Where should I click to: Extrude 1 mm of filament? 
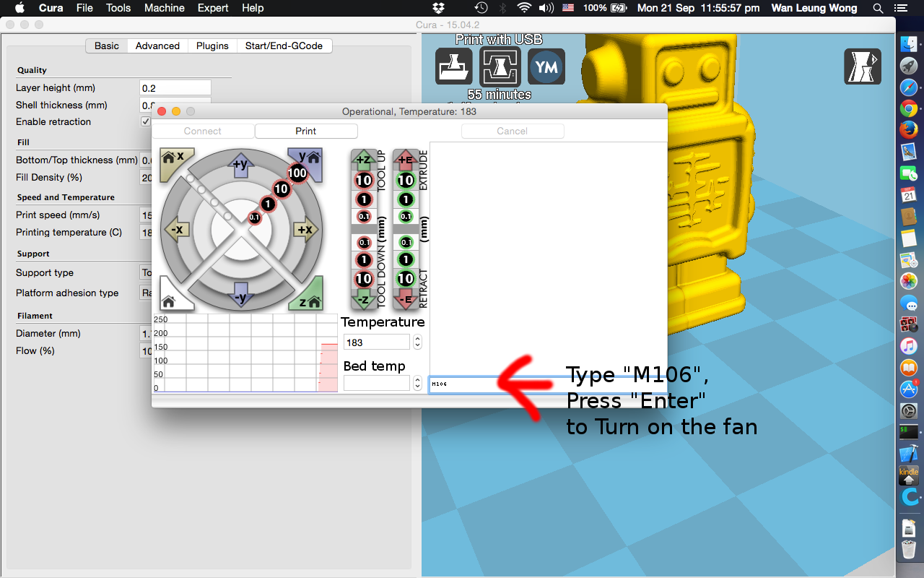coord(406,199)
